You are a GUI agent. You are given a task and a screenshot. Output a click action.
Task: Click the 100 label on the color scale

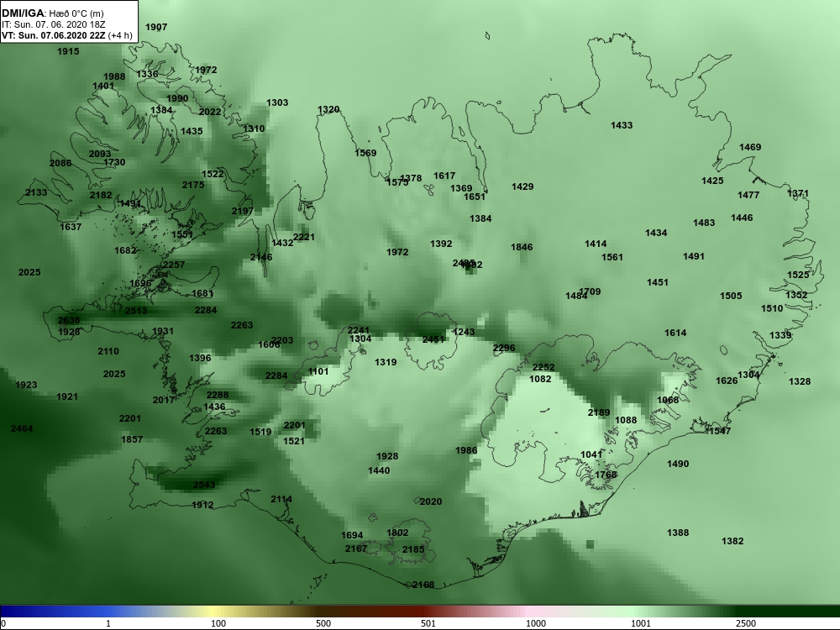click(x=218, y=623)
